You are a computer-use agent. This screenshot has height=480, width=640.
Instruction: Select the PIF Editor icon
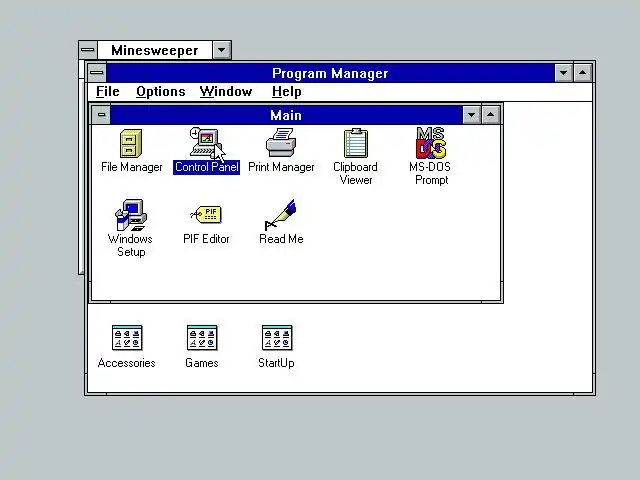coord(206,215)
